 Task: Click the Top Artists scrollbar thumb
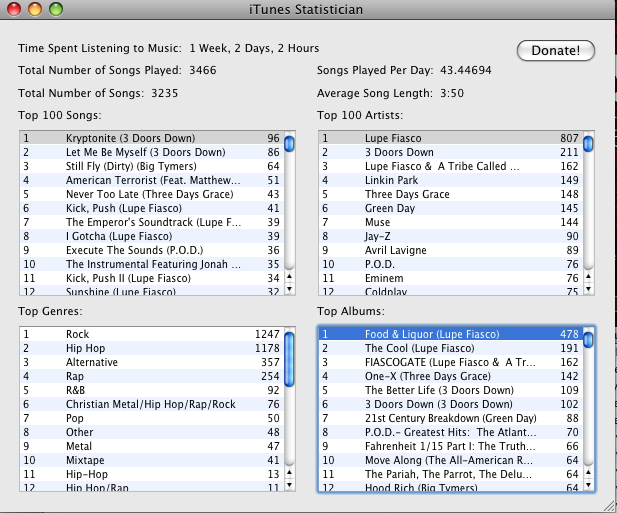pyautogui.click(x=588, y=144)
